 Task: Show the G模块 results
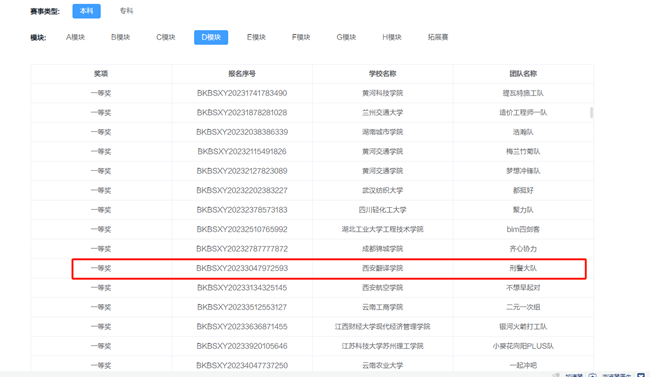click(x=346, y=37)
